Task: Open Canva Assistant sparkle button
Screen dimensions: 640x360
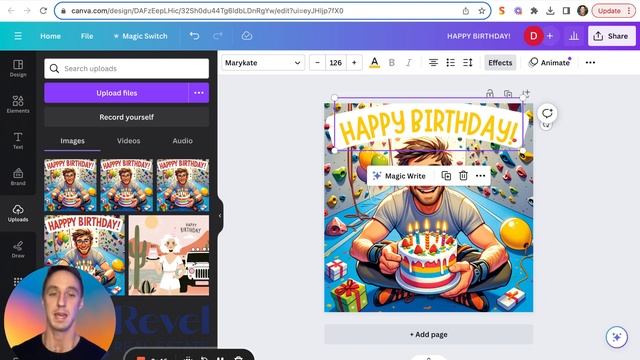Action: point(616,337)
